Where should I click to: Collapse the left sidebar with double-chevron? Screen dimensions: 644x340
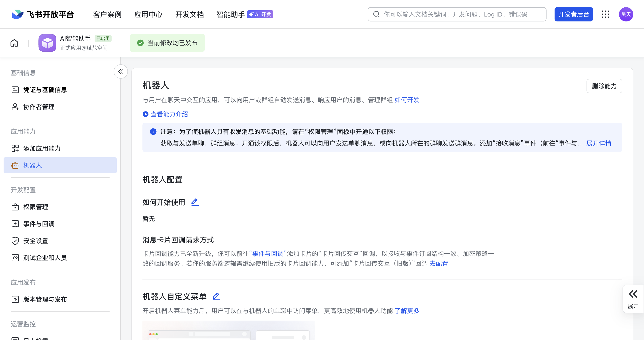(x=121, y=71)
